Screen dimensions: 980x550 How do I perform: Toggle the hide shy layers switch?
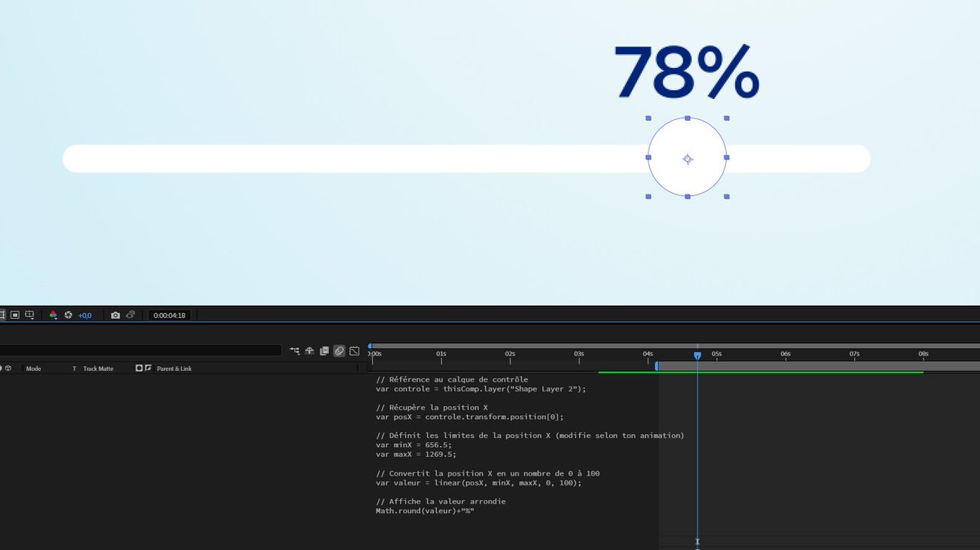click(309, 351)
